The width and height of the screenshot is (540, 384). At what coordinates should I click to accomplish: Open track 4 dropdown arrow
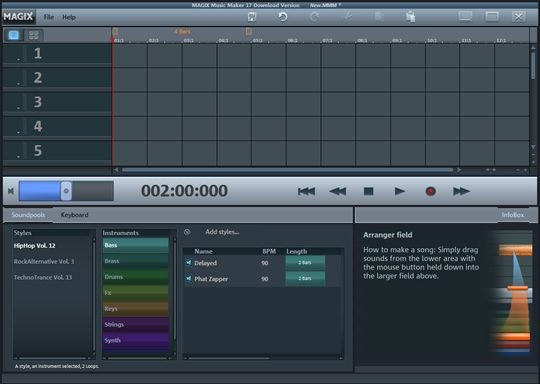coord(18,132)
